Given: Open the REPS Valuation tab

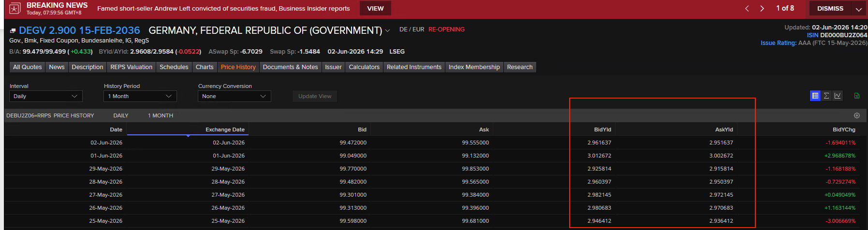Looking at the screenshot, I should click(131, 67).
